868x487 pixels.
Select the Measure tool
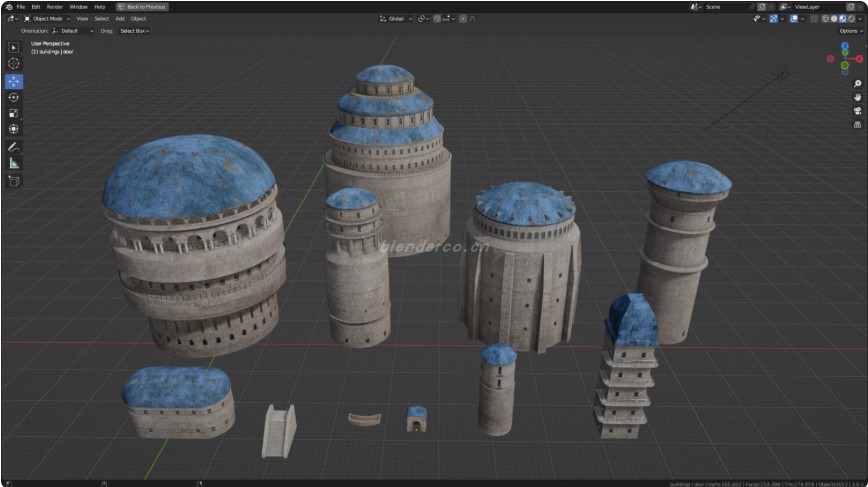[14, 163]
